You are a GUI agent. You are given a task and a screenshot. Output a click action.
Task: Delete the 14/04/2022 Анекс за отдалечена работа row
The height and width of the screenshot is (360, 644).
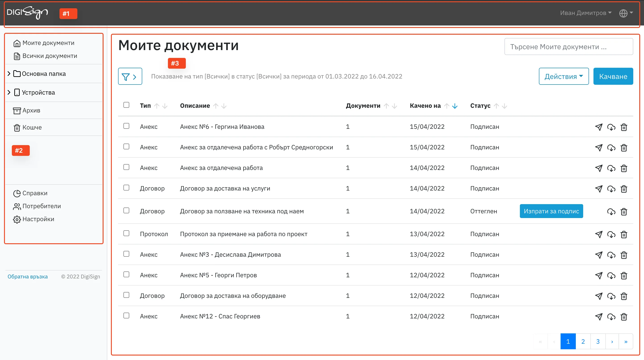click(x=624, y=168)
